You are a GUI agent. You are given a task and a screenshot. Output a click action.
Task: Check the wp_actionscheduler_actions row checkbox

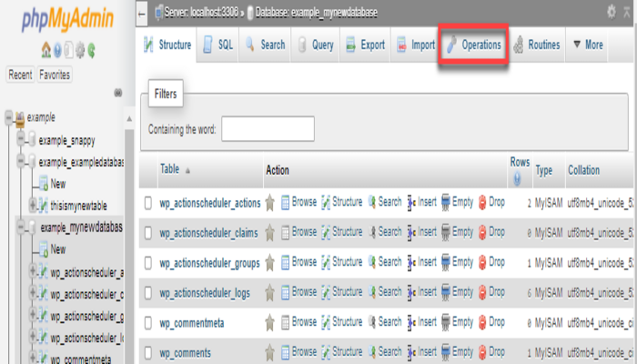tap(148, 203)
